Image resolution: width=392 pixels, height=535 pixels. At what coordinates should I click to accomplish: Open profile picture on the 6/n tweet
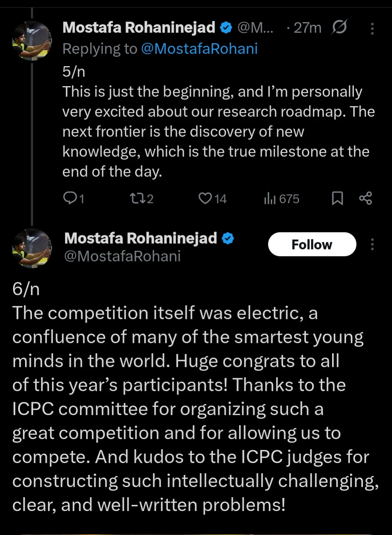(32, 248)
